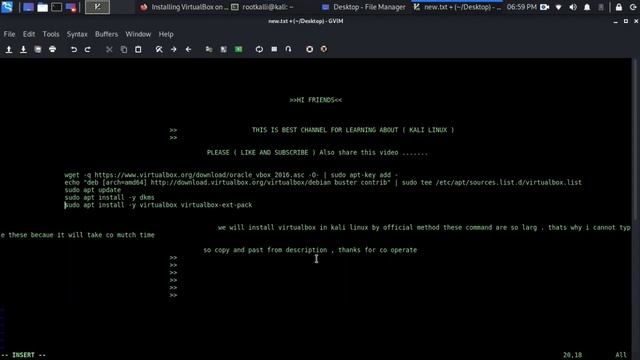Viewport: 640px width, 360px height.
Task: Launch file manager from panel folder icon
Action: click(x=42, y=7)
